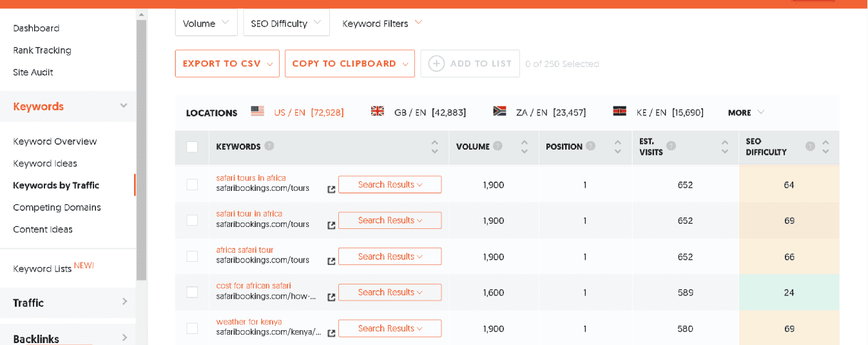Open the keyword link africa safari tour
This screenshot has height=345, width=868.
tap(245, 250)
